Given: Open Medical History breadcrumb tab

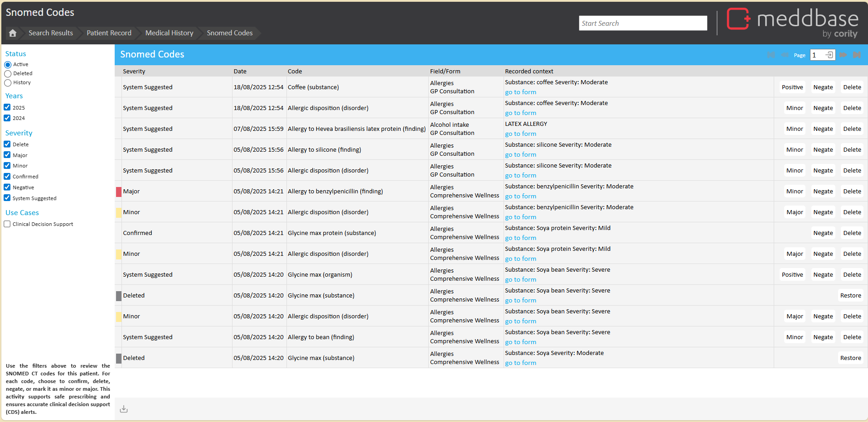Looking at the screenshot, I should (x=169, y=33).
